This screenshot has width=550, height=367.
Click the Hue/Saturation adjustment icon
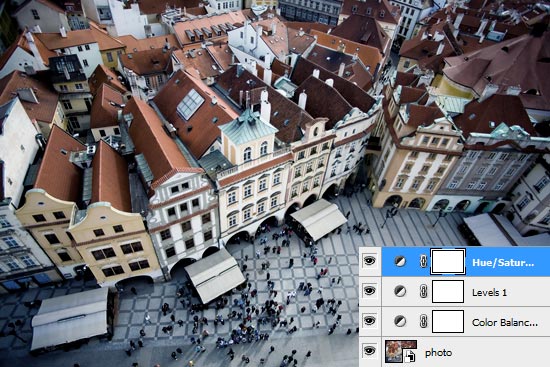coord(400,261)
